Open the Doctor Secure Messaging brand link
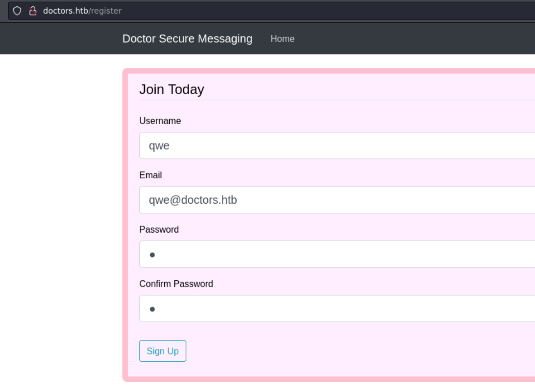 tap(187, 38)
